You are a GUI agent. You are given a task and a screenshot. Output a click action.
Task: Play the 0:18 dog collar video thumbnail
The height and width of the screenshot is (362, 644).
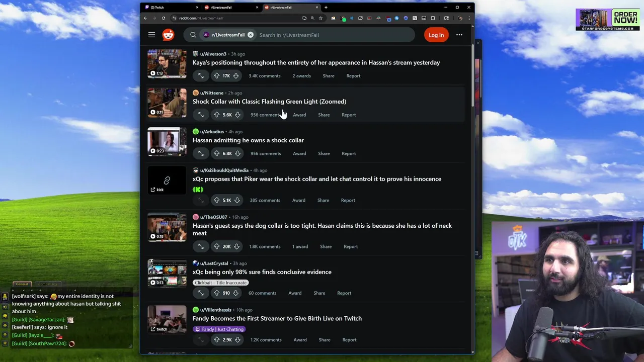point(167,227)
